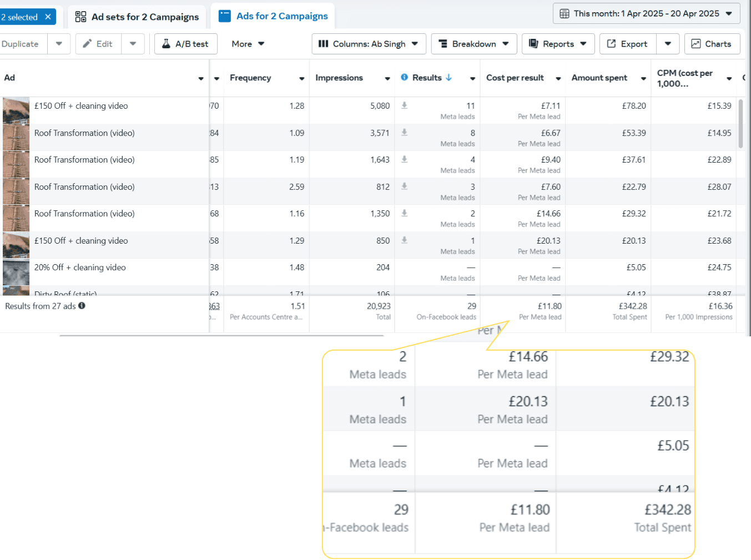
Task: Click the Frequency value 2.59
Action: (296, 187)
